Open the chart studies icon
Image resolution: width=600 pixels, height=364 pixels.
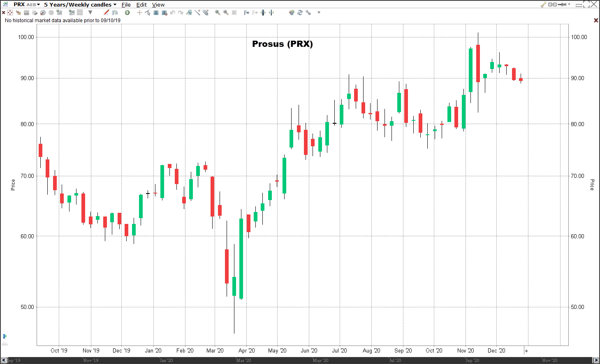pos(59,12)
